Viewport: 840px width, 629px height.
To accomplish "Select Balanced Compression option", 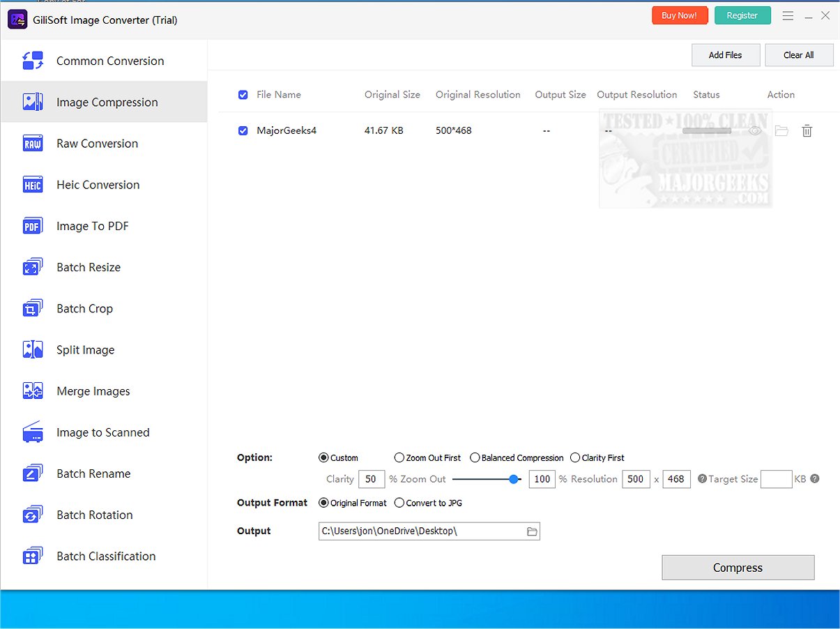I will pyautogui.click(x=475, y=458).
